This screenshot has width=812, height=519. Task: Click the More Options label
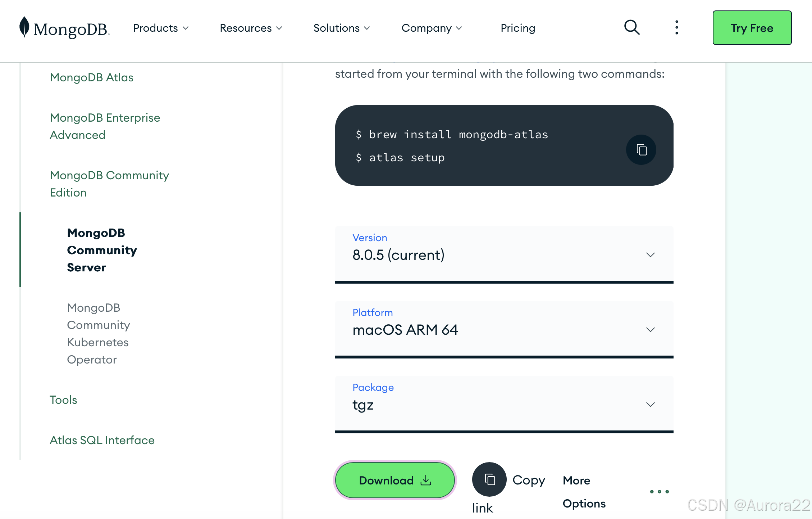(x=584, y=492)
